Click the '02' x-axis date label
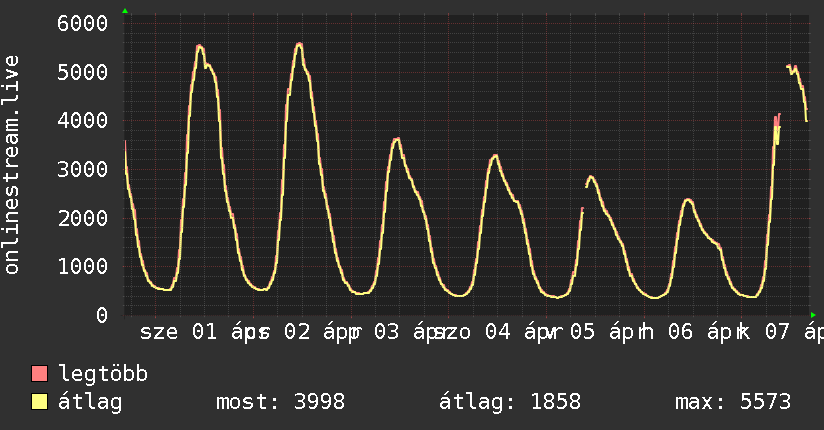Viewport: 824px width, 430px height. tap(297, 332)
